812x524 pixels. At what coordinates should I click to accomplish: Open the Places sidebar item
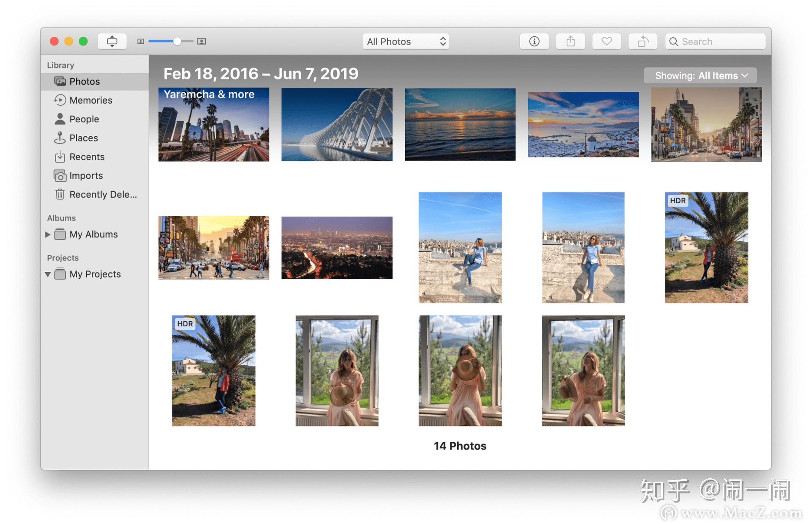click(83, 138)
